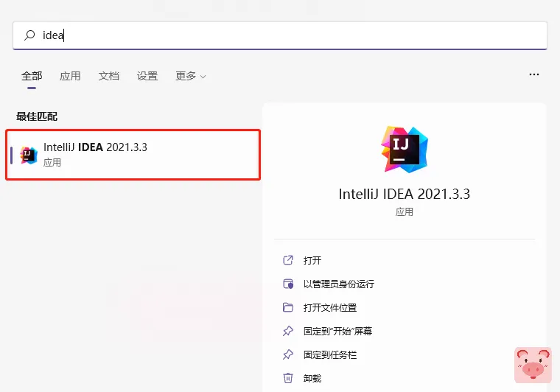This screenshot has width=560, height=392.
Task: Choose 卸载 to uninstall
Action: [312, 378]
